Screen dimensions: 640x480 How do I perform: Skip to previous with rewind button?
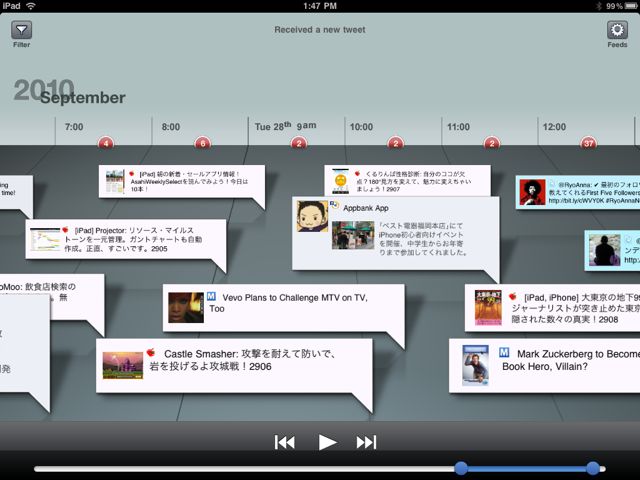pyautogui.click(x=285, y=442)
